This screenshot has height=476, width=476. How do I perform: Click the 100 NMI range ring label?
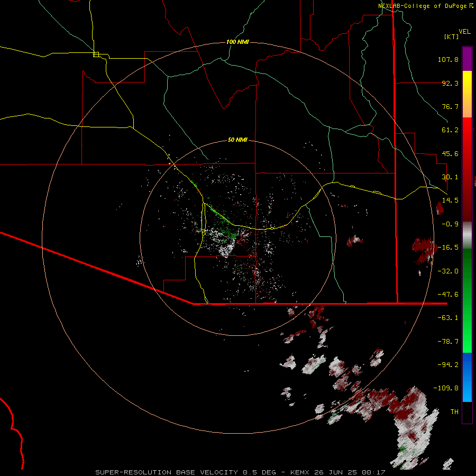(x=237, y=42)
